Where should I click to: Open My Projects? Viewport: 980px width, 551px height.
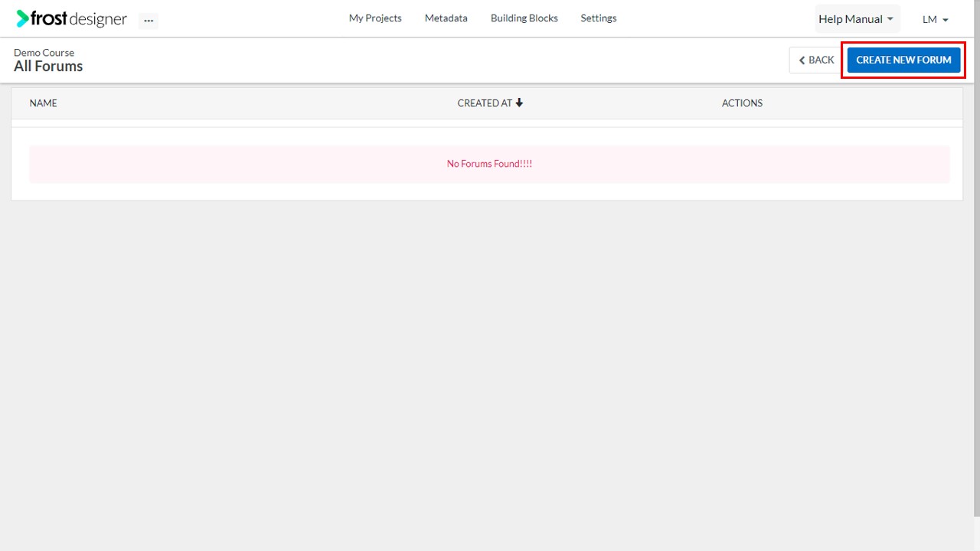point(375,18)
